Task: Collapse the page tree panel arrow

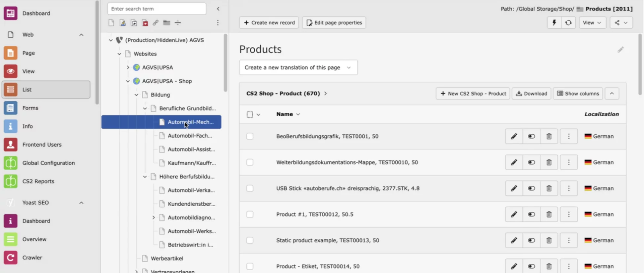Action: [218, 9]
